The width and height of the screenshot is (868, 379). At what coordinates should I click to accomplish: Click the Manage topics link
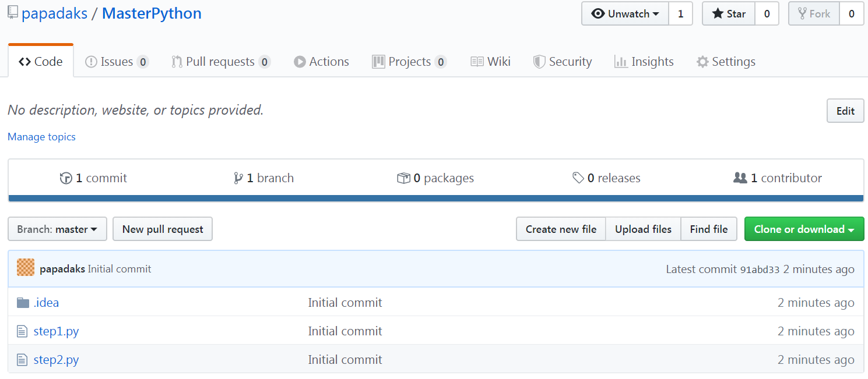(x=41, y=137)
